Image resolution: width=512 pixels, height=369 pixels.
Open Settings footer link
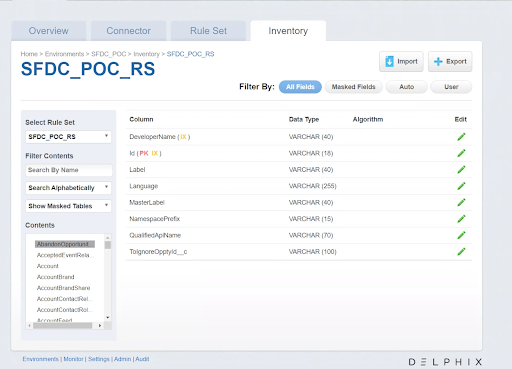click(99, 359)
